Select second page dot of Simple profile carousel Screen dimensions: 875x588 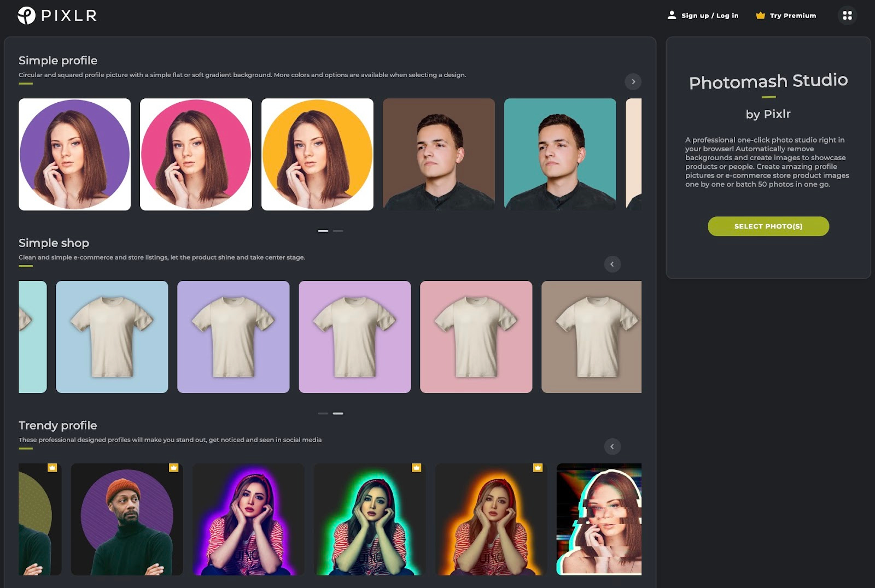[x=338, y=231]
